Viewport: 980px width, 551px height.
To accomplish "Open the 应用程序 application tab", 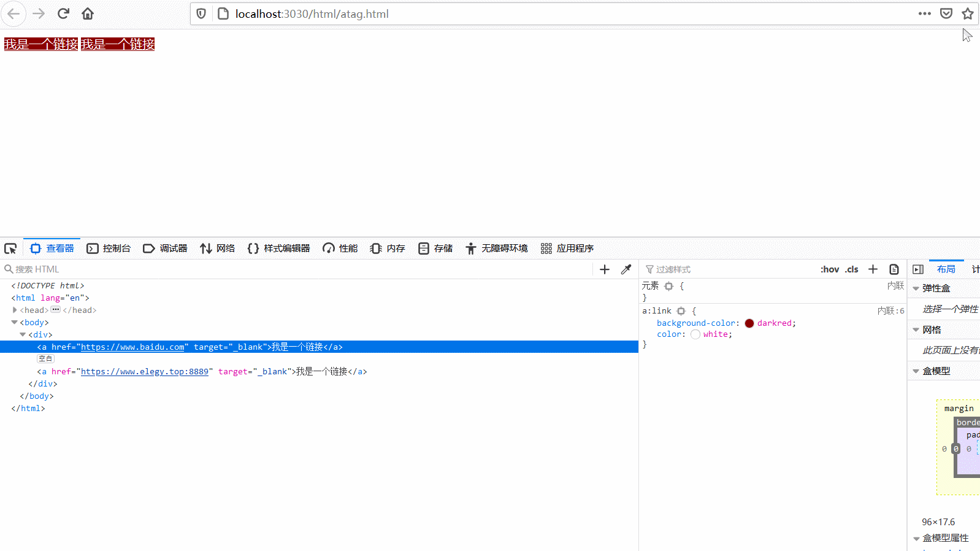I will pyautogui.click(x=567, y=249).
